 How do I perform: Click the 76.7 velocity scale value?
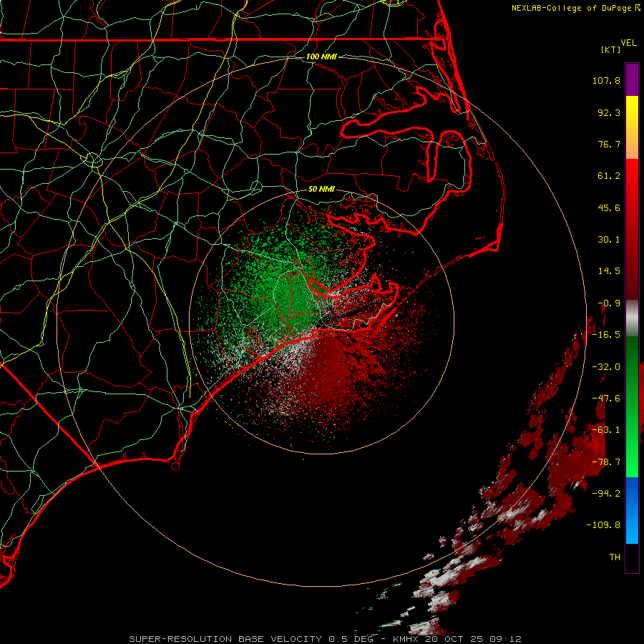609,144
